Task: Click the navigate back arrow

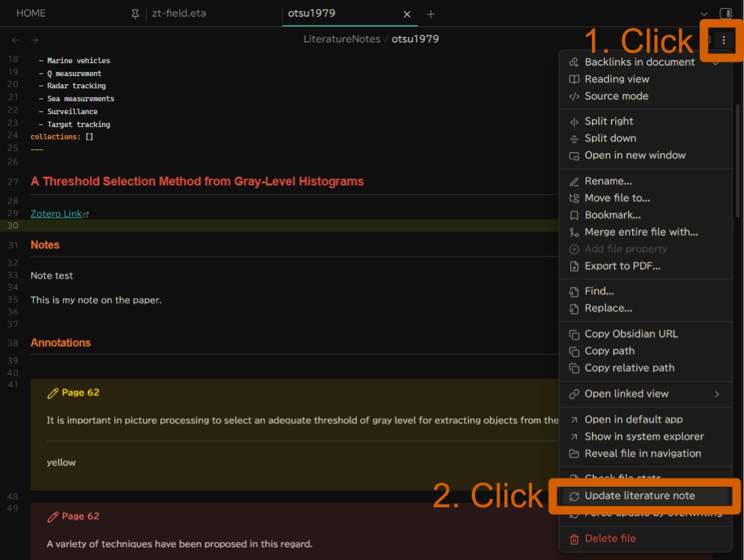Action: point(16,40)
